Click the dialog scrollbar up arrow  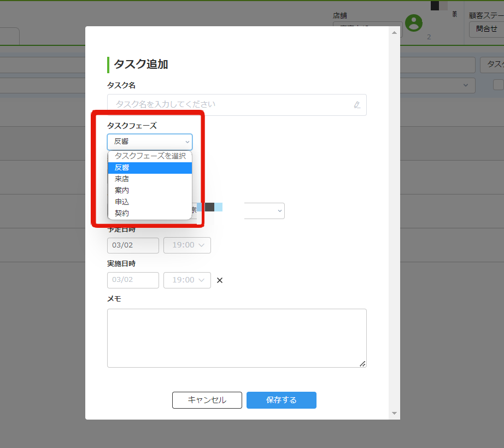[394, 33]
